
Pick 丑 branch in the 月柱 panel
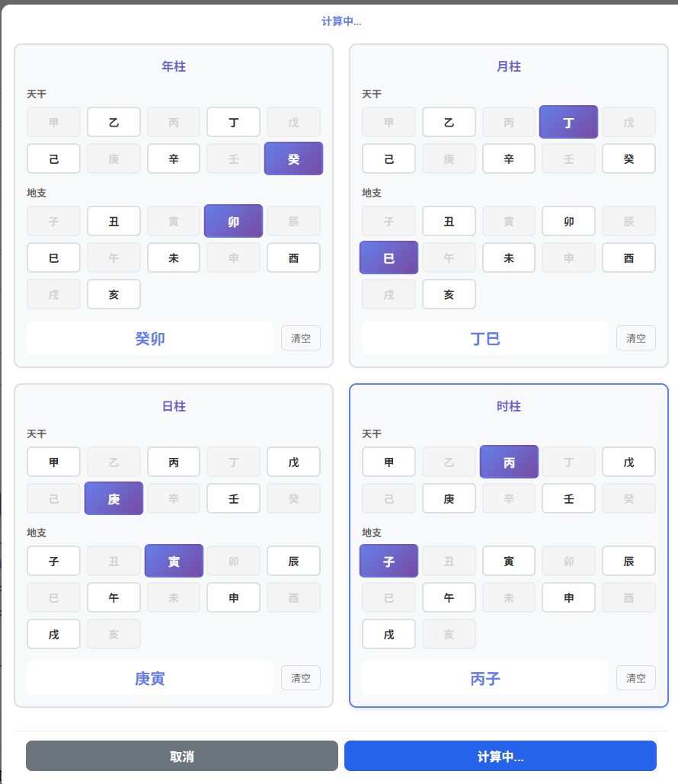point(449,221)
